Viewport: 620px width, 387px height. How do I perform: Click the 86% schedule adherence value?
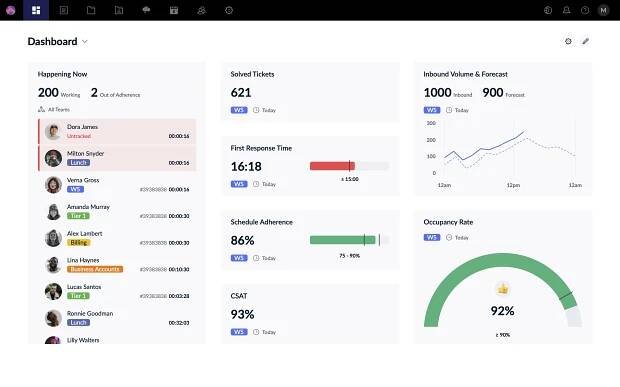click(242, 240)
